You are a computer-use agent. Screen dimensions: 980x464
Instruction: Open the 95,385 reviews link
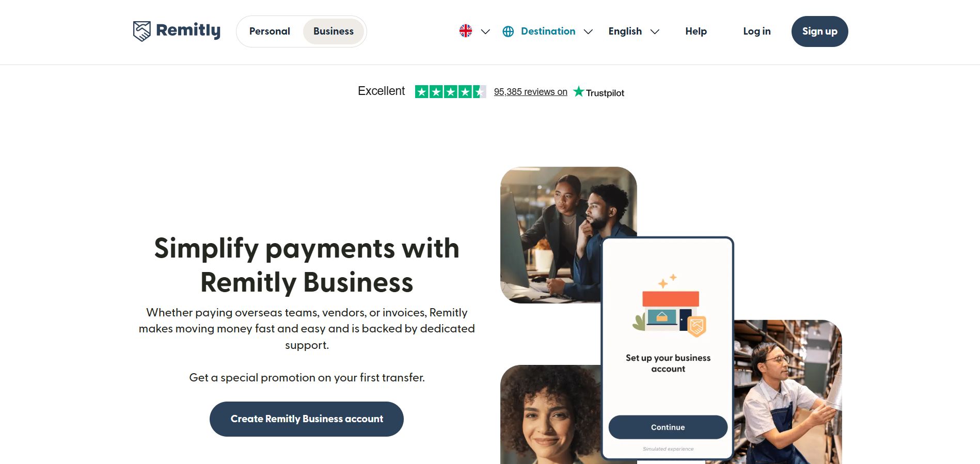(530, 92)
